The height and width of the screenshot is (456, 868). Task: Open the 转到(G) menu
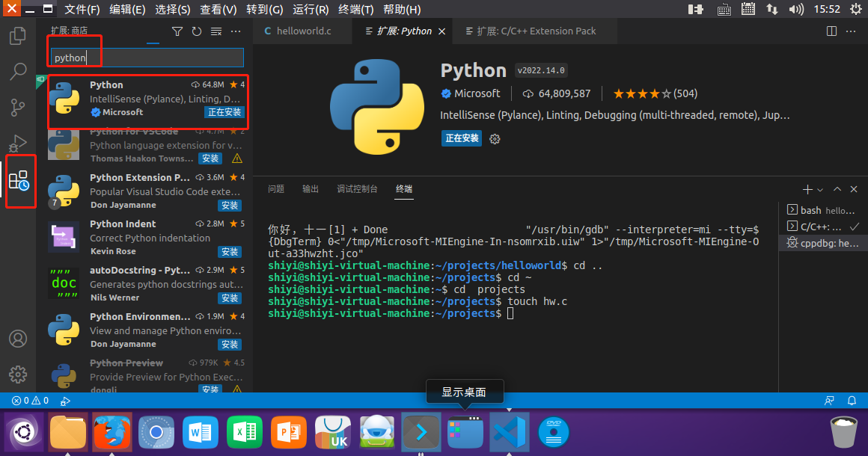point(265,10)
